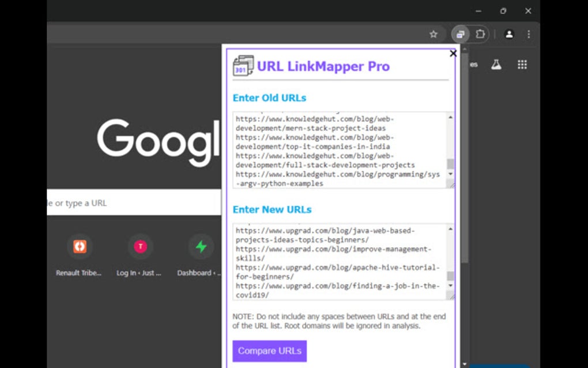Open the apps grid icon
The height and width of the screenshot is (368, 588).
(x=522, y=64)
